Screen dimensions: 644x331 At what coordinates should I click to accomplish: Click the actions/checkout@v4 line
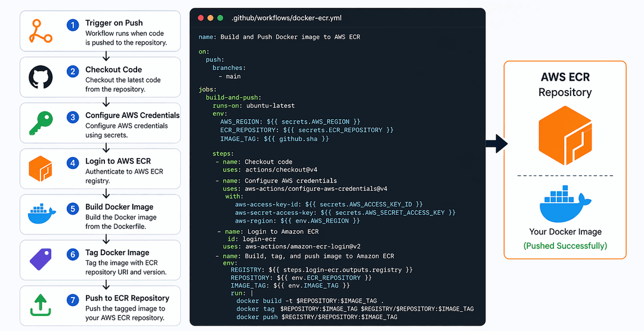pos(270,169)
